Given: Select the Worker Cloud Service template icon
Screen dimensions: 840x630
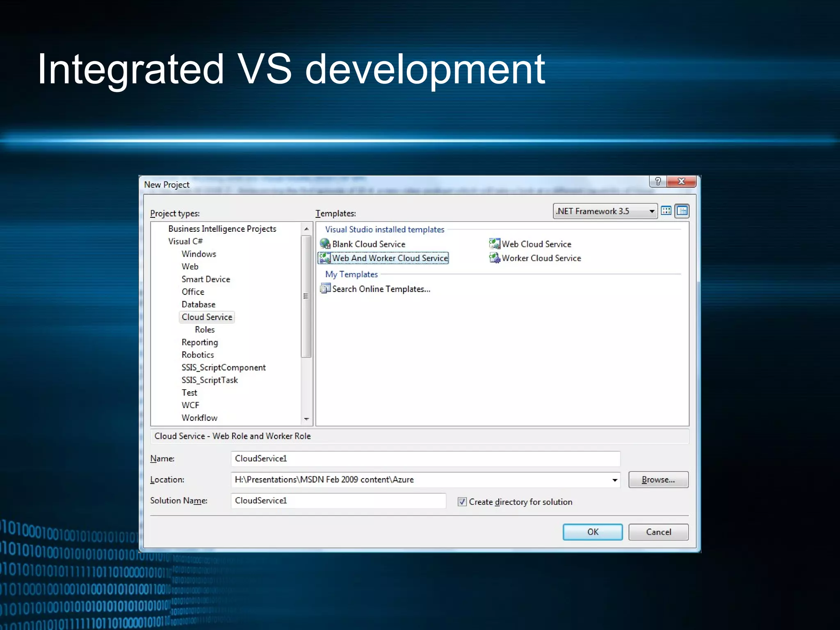Looking at the screenshot, I should 495,258.
